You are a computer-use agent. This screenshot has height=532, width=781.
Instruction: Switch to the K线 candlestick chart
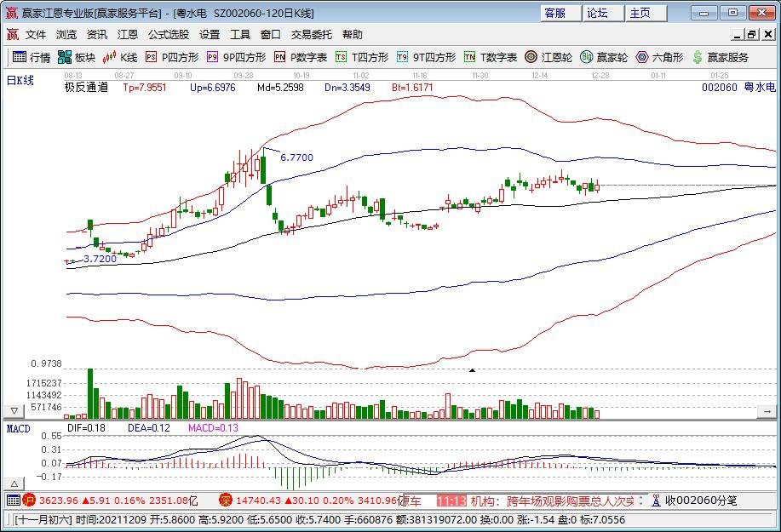coord(119,57)
